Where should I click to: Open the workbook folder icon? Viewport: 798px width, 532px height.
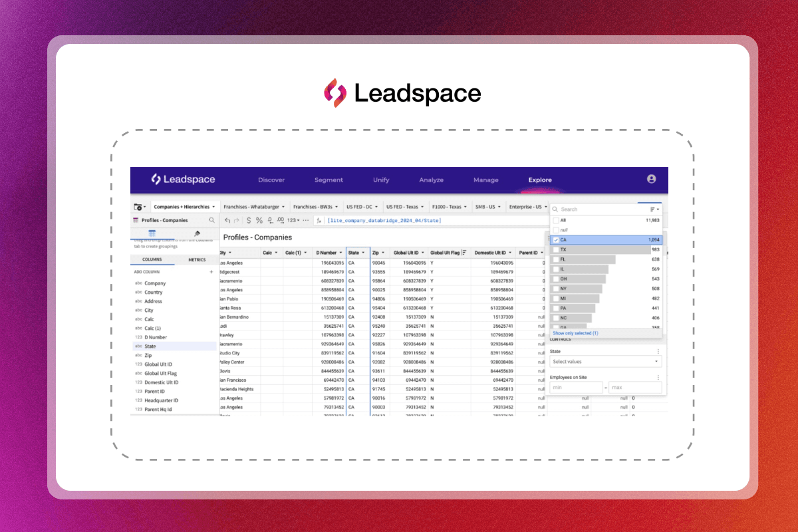point(139,207)
